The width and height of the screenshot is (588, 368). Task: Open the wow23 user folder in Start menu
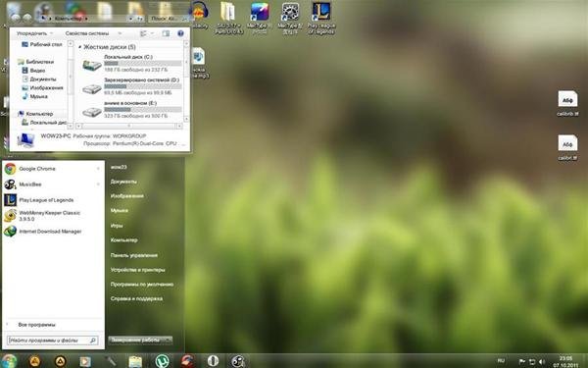click(119, 167)
